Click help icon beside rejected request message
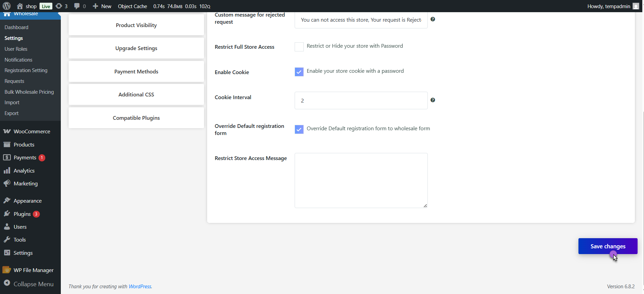644x294 pixels. [433, 19]
